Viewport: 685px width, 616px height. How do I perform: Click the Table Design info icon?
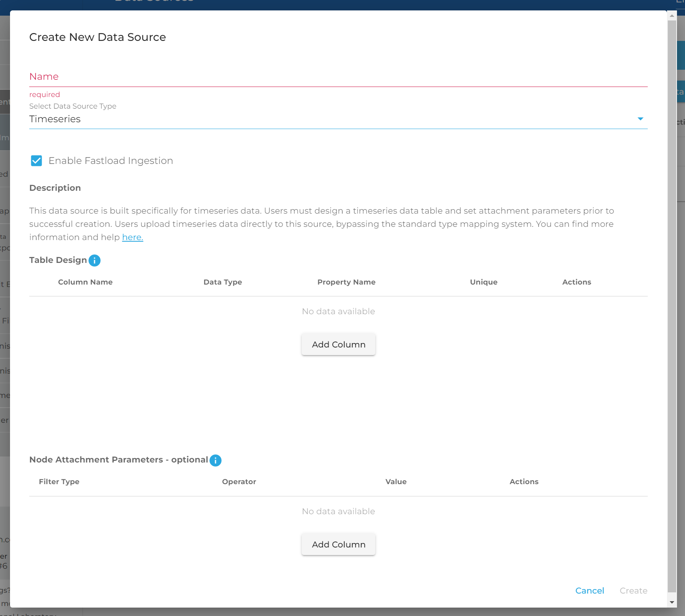tap(95, 261)
